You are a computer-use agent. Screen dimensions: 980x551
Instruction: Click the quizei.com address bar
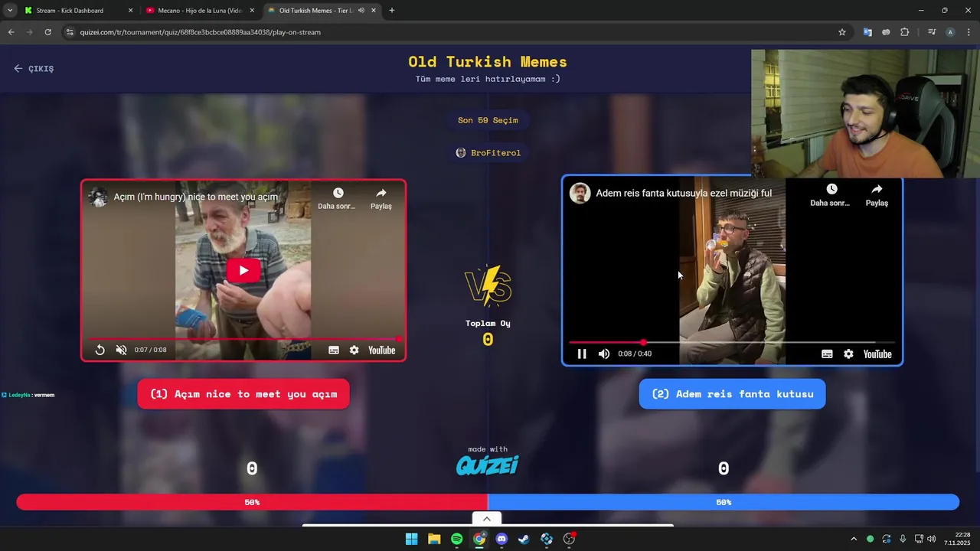pos(452,32)
